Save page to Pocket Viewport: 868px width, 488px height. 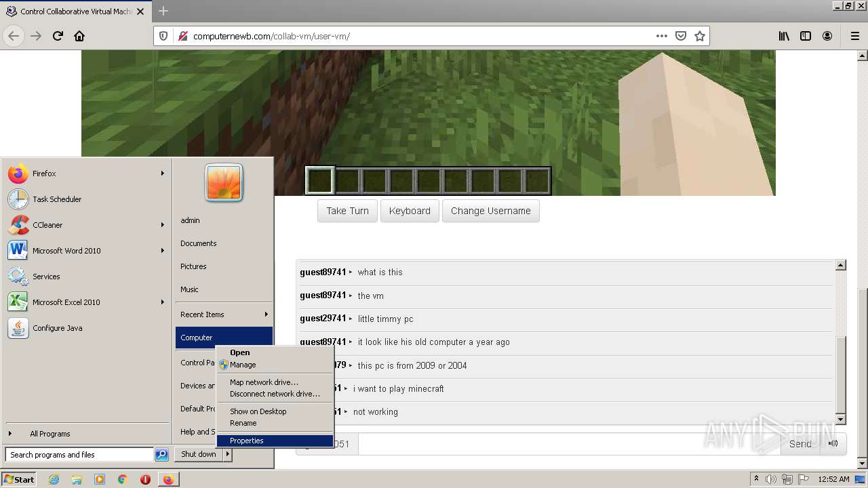(x=681, y=36)
